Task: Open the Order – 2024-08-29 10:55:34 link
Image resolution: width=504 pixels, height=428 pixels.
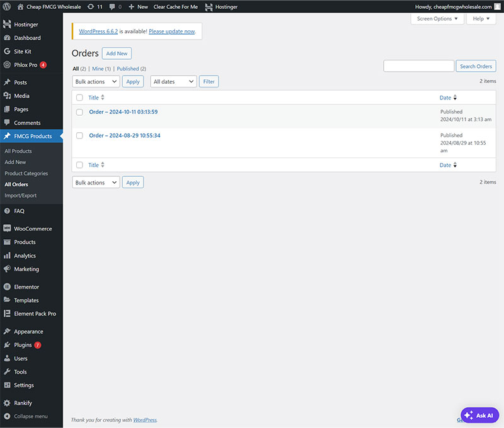Action: click(124, 135)
